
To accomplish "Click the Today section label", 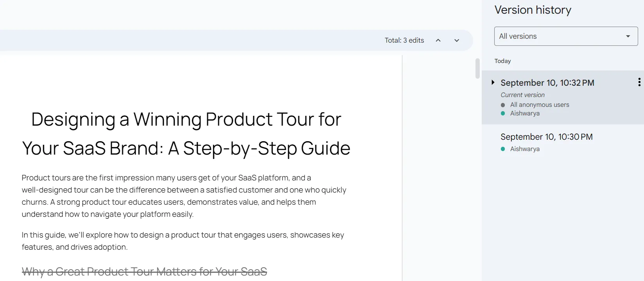I will pos(502,61).
